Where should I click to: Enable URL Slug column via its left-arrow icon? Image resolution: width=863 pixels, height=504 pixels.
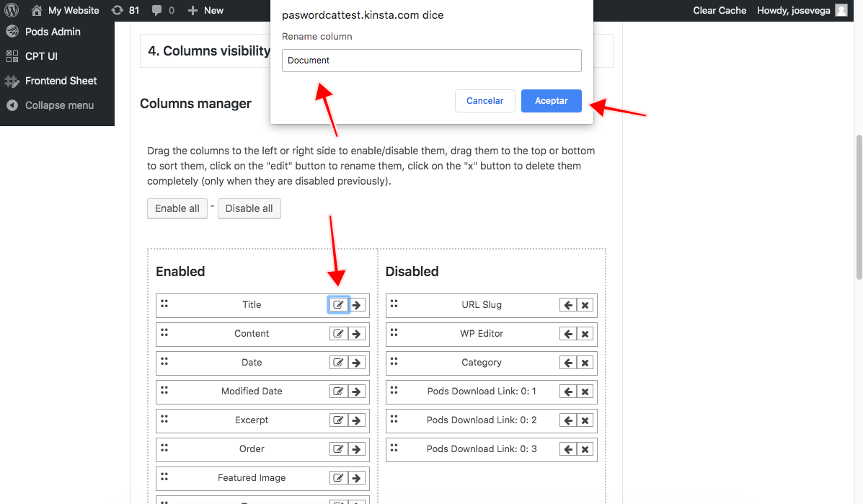[x=567, y=304]
